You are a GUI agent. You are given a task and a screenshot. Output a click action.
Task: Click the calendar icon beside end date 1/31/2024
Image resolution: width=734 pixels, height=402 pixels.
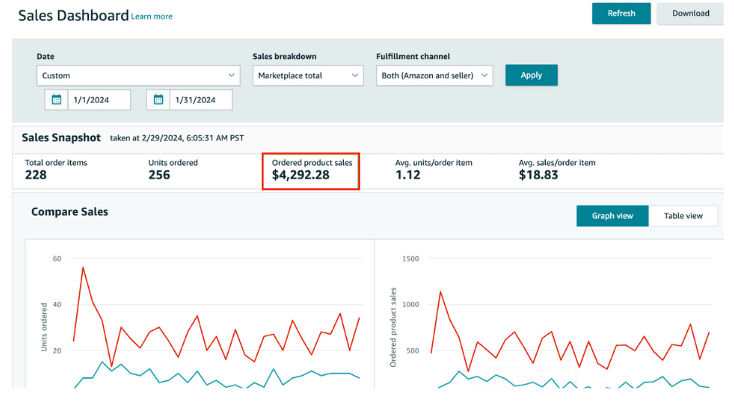point(160,100)
